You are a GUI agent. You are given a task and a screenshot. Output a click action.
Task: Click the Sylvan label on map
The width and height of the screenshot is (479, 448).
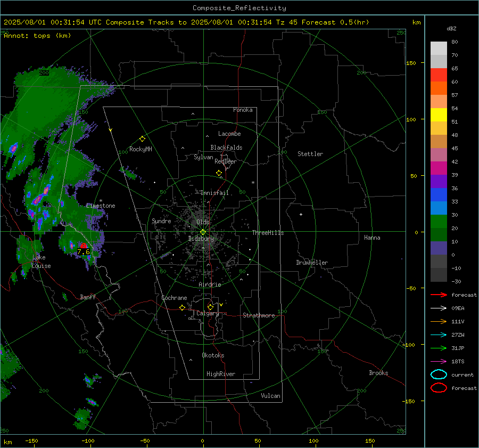[x=203, y=157]
